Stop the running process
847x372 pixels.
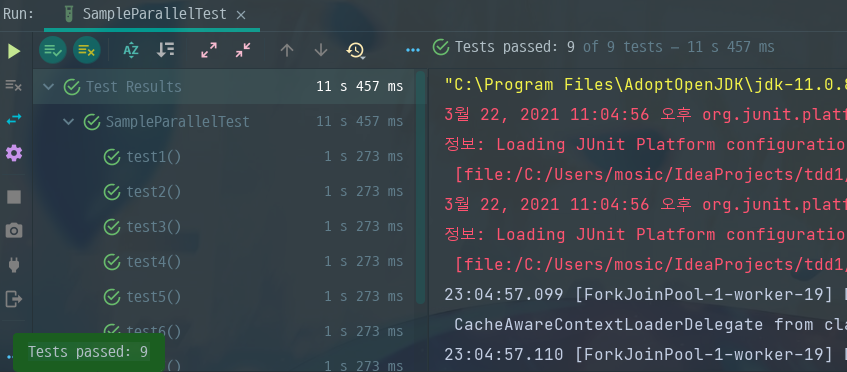click(x=14, y=197)
